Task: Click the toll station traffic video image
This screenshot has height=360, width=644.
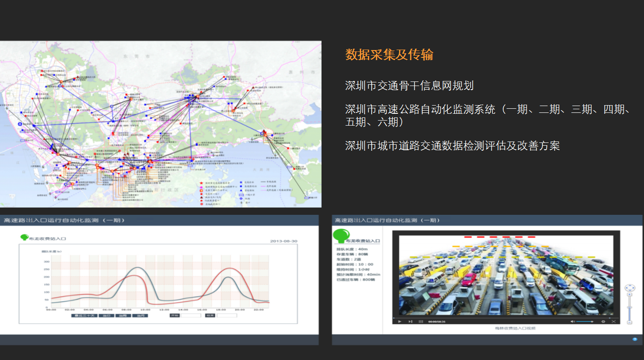Action: tap(506, 275)
